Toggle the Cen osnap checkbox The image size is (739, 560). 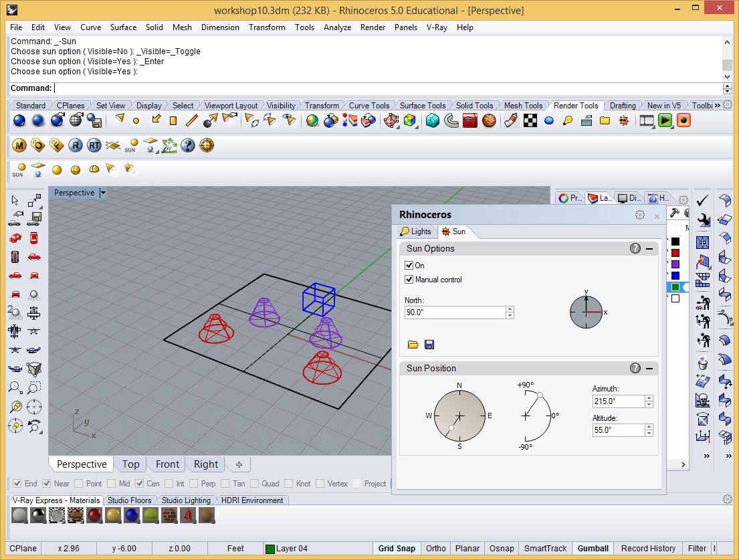(x=140, y=484)
